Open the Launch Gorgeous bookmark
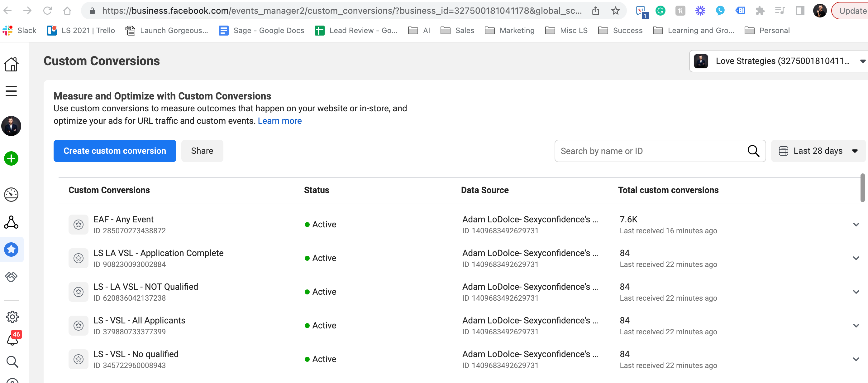Viewport: 868px width, 383px height. point(167,30)
